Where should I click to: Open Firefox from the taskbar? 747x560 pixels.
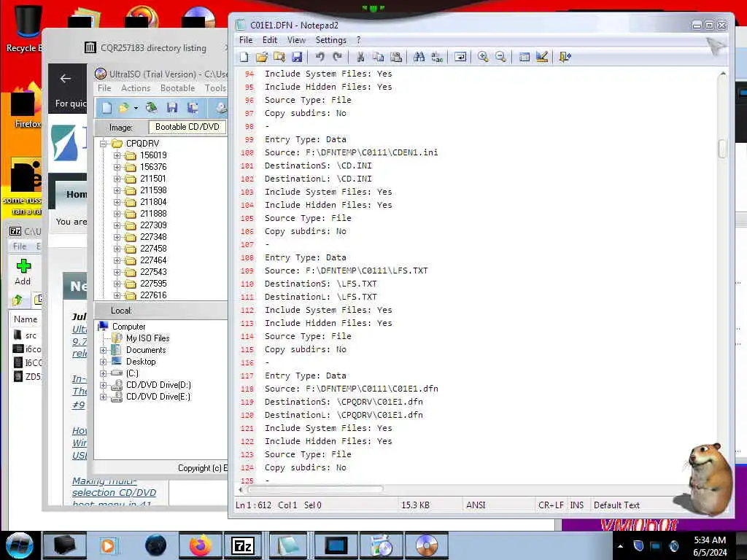click(200, 545)
